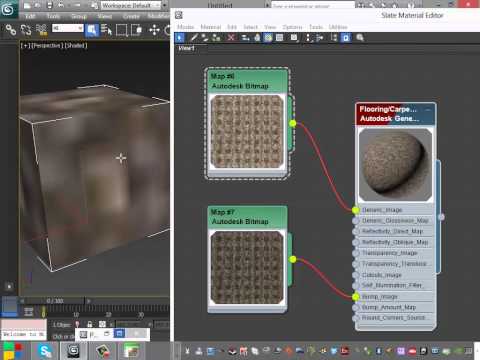Viewport: 480px width, 360px height.
Task: Click Move Children icon in Slate toolbar
Action: tap(246, 38)
